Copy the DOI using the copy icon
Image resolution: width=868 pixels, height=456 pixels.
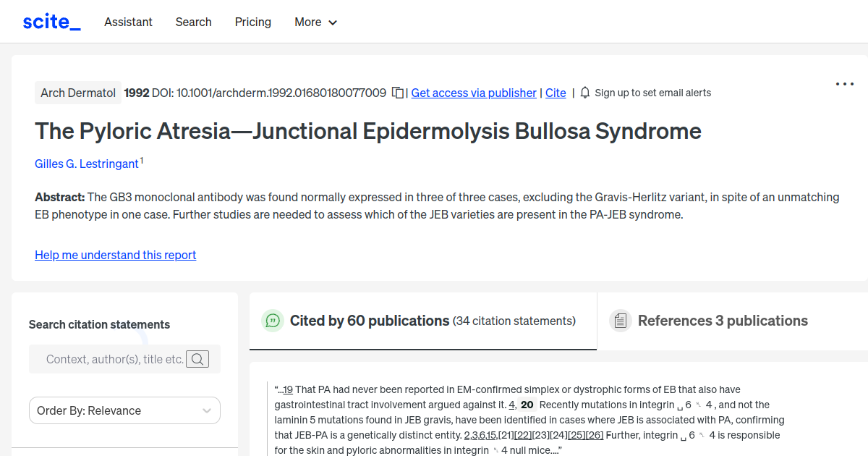397,93
